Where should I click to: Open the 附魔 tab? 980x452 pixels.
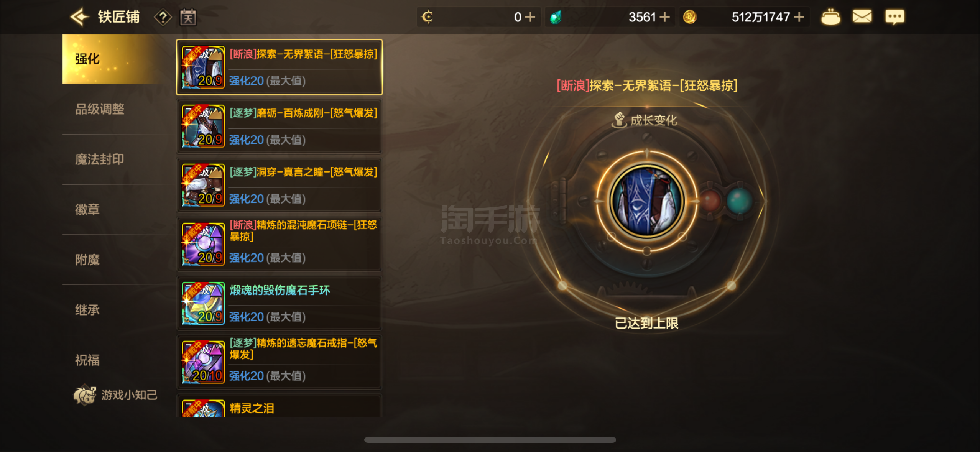pos(87,260)
